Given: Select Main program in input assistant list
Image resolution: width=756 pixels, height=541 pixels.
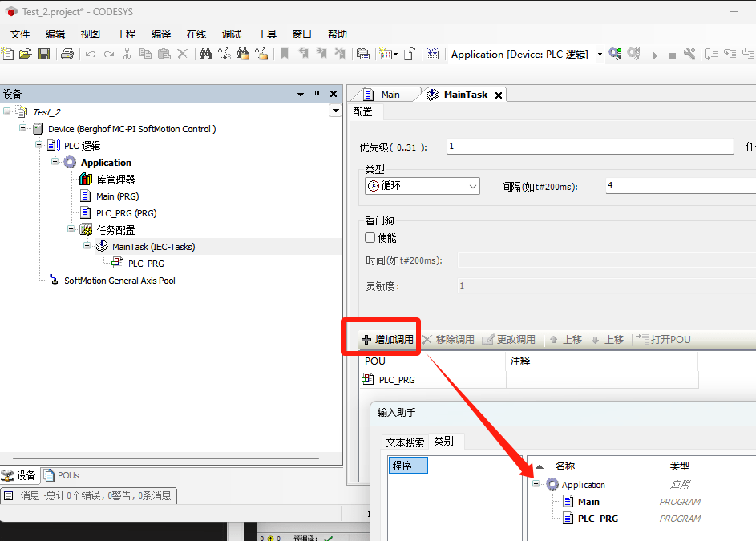Looking at the screenshot, I should click(588, 502).
